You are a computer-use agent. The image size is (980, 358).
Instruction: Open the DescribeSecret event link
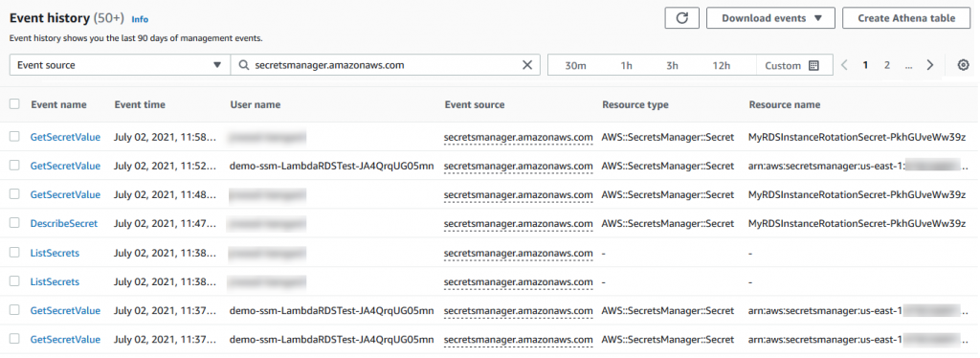click(64, 223)
